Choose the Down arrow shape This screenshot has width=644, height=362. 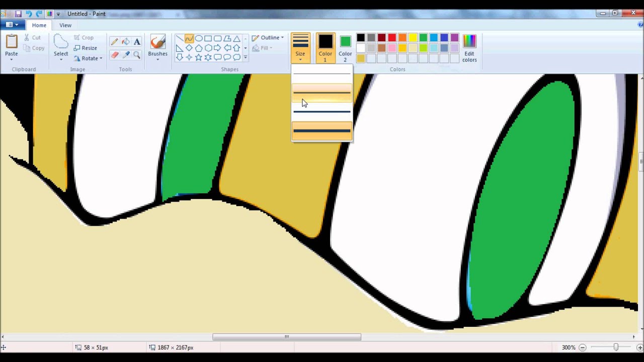pyautogui.click(x=180, y=57)
